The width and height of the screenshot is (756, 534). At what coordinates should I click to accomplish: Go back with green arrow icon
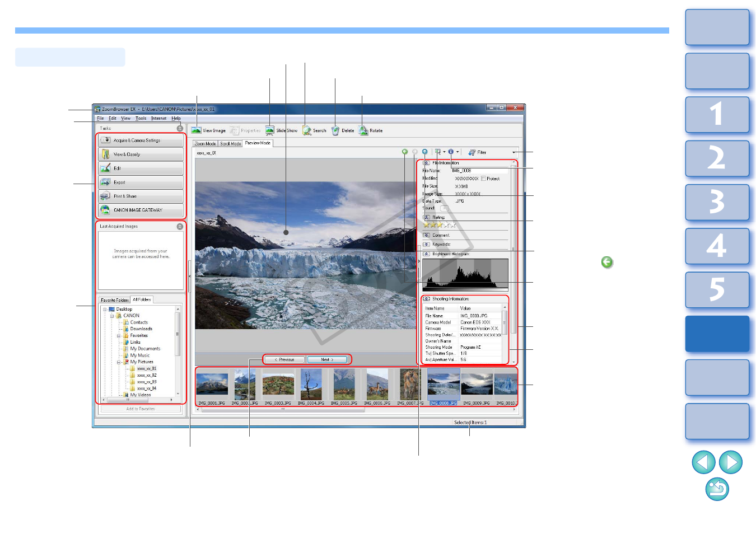coord(405,152)
